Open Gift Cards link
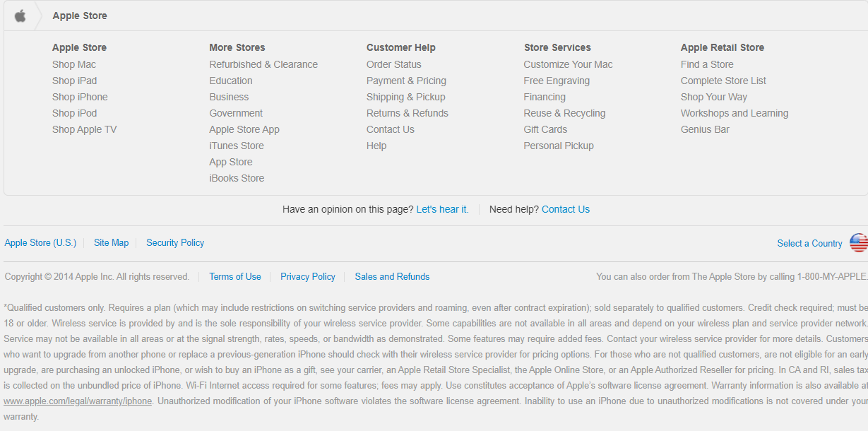Screen dimensions: 868x431 [x=545, y=129]
